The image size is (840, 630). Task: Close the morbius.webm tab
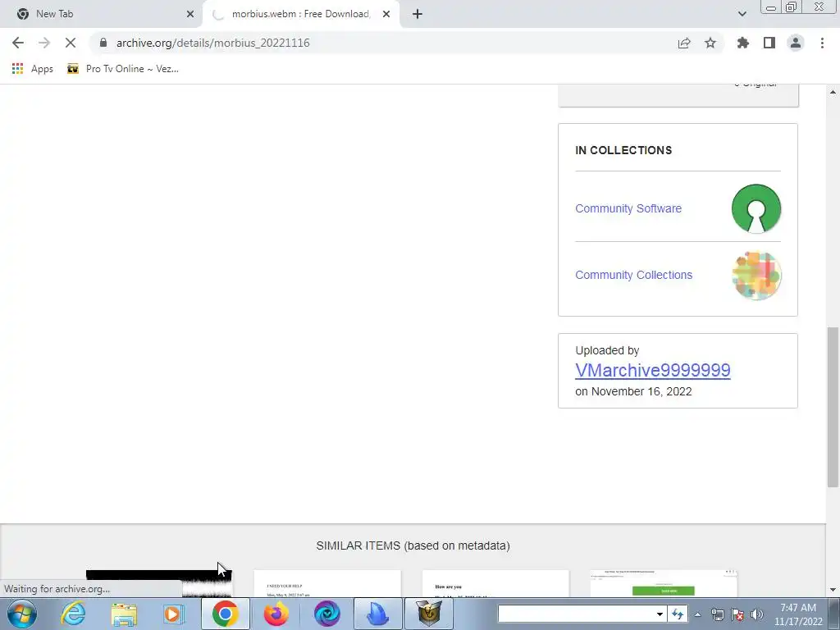coord(386,14)
